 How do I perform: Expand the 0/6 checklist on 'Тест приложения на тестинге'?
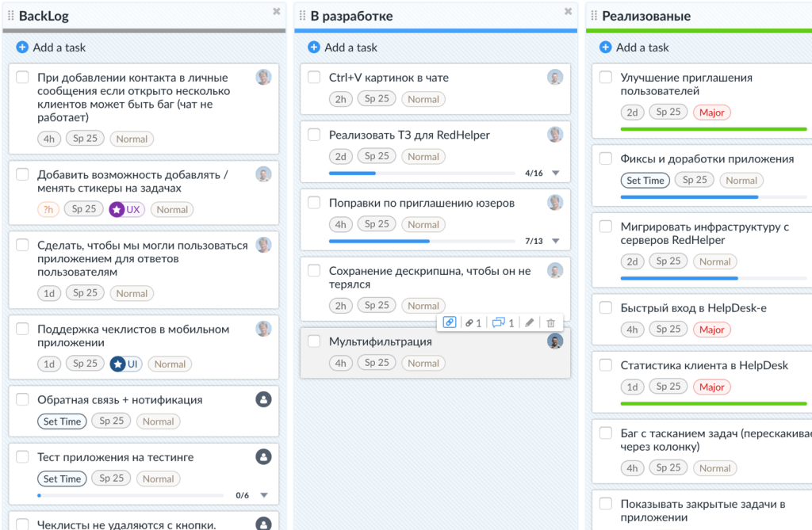pyautogui.click(x=263, y=496)
